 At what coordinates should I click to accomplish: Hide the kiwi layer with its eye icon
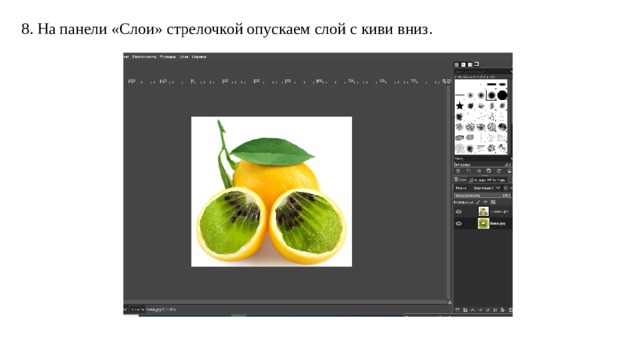pos(459,224)
